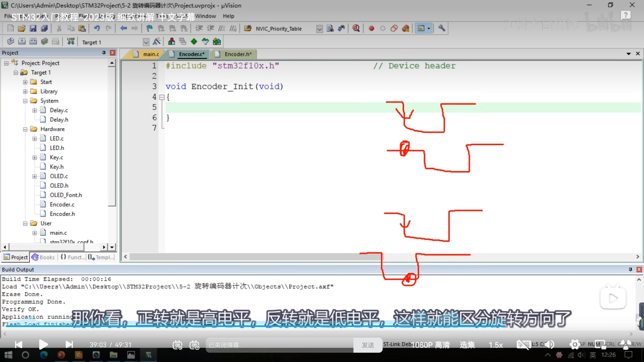Click the Insert Breakpoint red dot icon

click(371, 28)
